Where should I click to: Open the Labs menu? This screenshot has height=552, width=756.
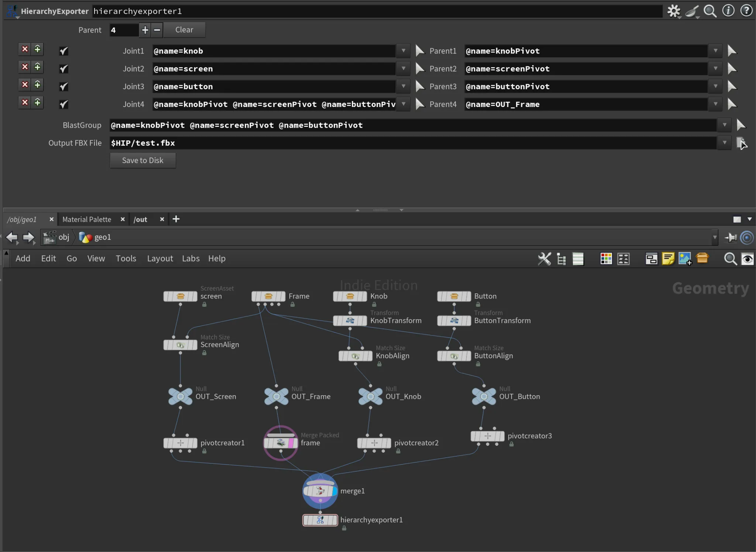(x=190, y=259)
